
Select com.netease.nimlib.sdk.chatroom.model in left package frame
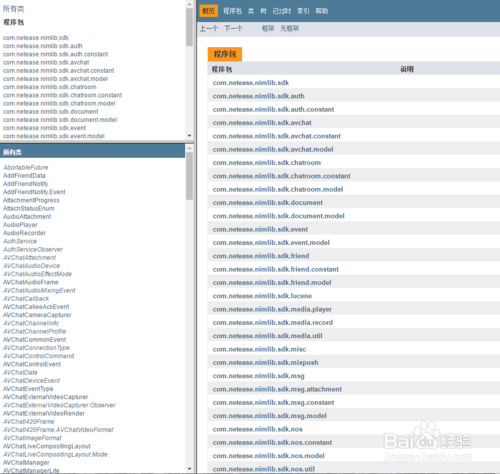click(59, 103)
